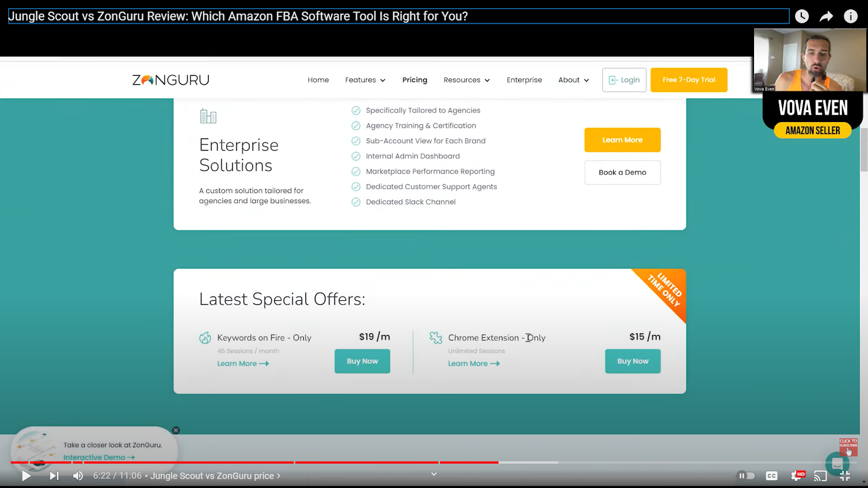Close the Interactive Demo popup
The image size is (868, 488).
(x=176, y=431)
